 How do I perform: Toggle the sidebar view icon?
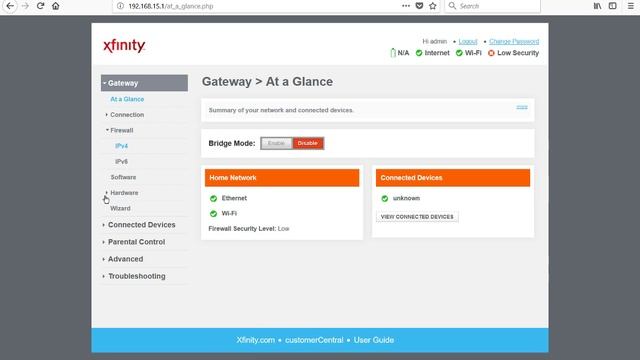point(613,6)
